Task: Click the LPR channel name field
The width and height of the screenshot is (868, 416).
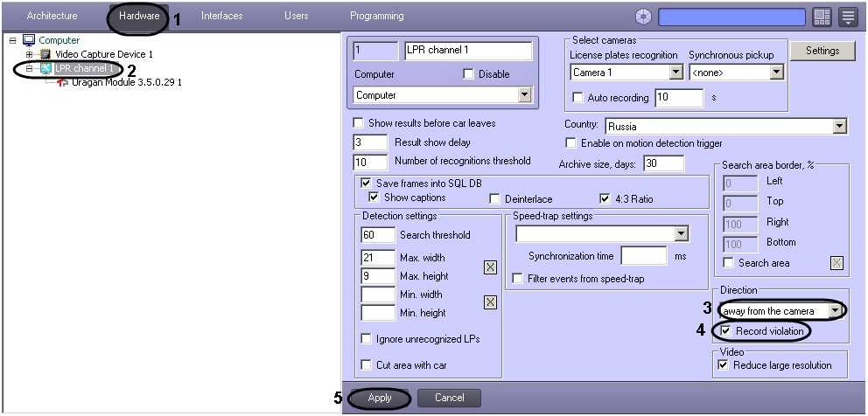Action: (468, 51)
